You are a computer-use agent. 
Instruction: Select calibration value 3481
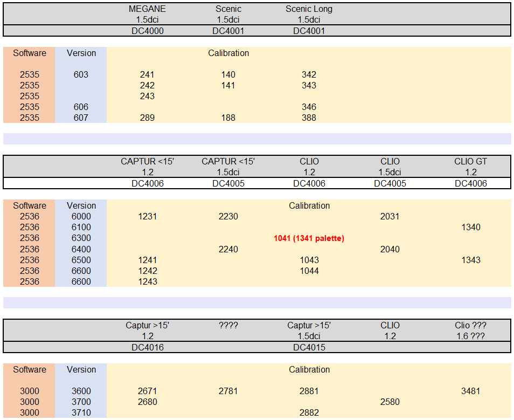[471, 391]
